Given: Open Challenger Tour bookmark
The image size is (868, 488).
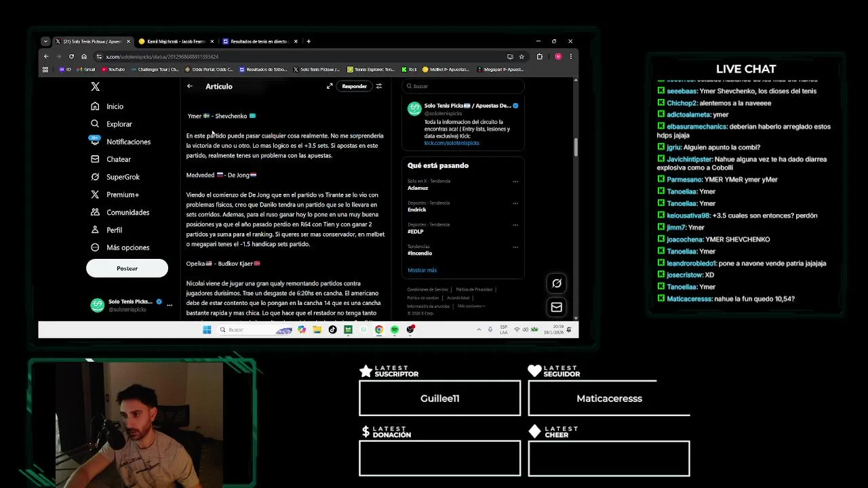Looking at the screenshot, I should [155, 69].
